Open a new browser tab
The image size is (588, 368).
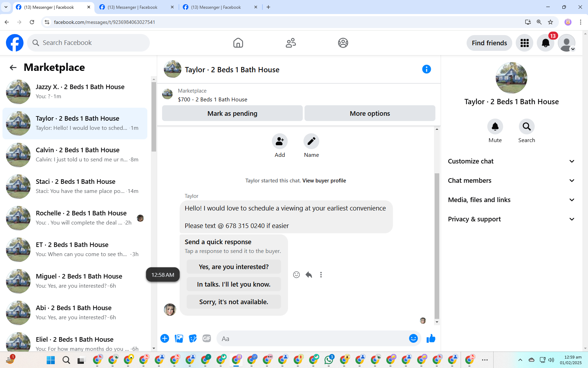coord(268,7)
